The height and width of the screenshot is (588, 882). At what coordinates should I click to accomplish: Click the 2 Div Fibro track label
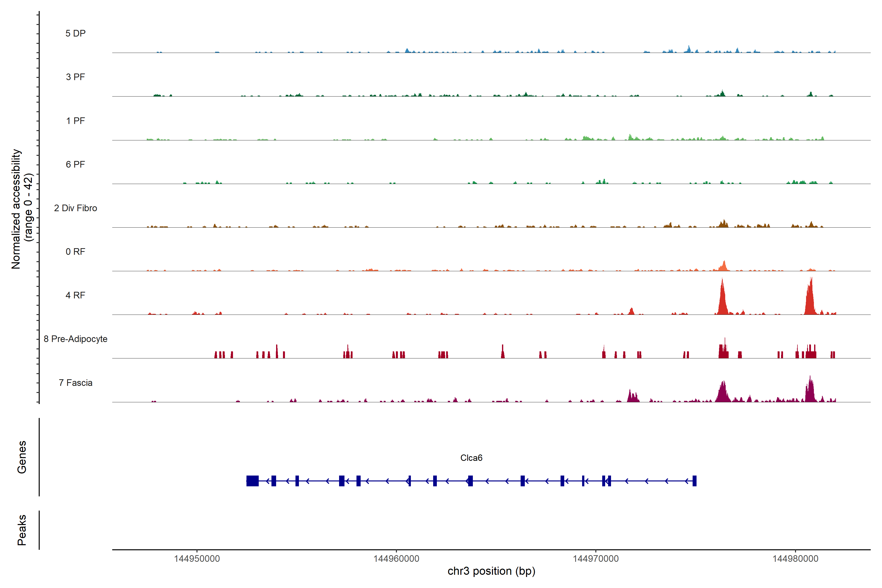tap(75, 208)
